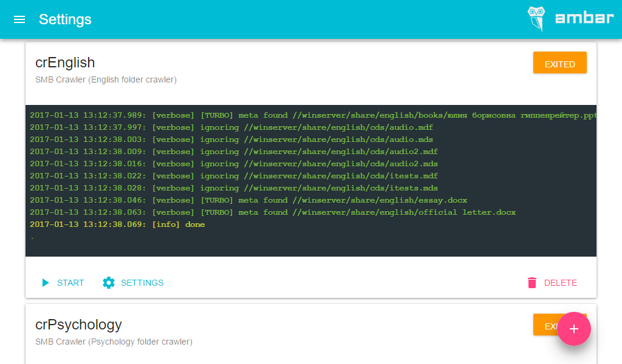Click the play icon beside START
The height and width of the screenshot is (364, 622).
46,283
